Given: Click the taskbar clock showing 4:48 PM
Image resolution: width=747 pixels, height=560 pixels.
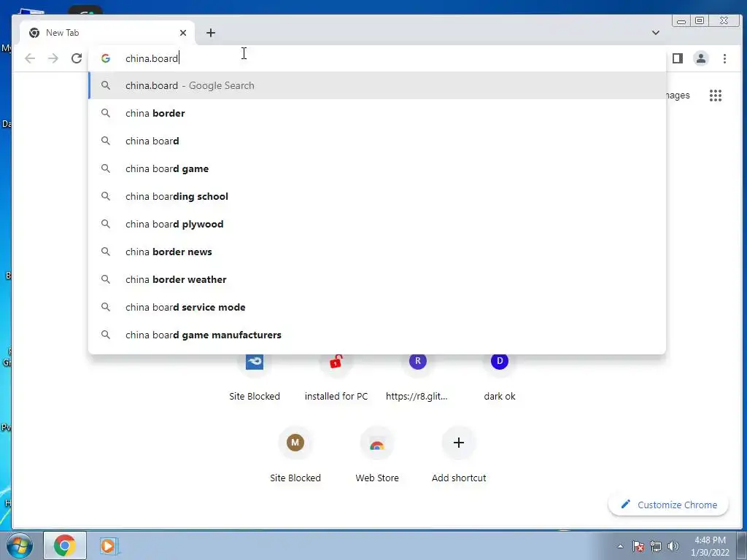Looking at the screenshot, I should click(x=710, y=546).
